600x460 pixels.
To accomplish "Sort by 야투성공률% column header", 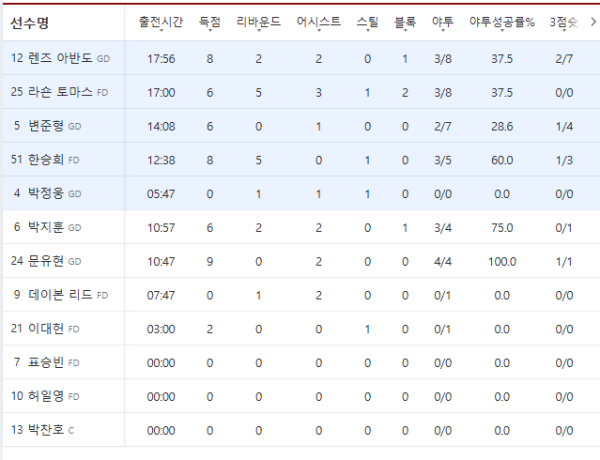I will click(502, 22).
